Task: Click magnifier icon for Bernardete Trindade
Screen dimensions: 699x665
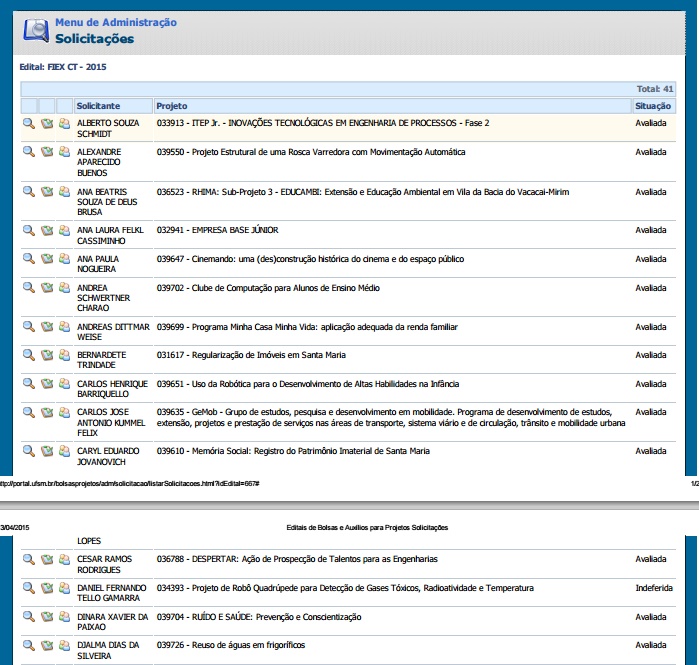Action: click(x=29, y=355)
